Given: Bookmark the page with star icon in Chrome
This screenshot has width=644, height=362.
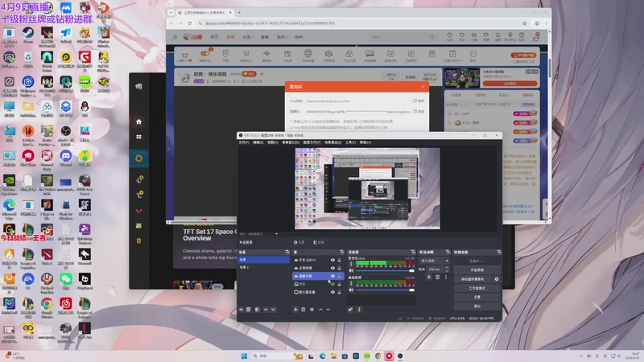Looking at the screenshot, I should pyautogui.click(x=525, y=23).
